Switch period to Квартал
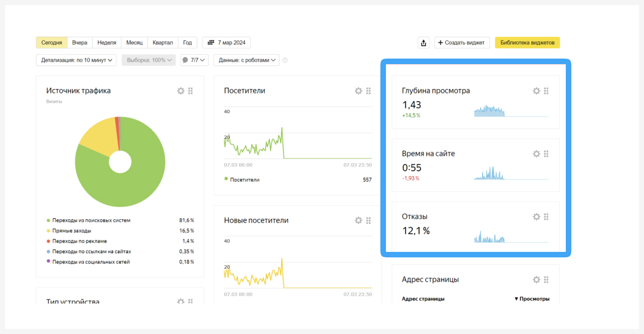This screenshot has height=334, width=644. click(x=163, y=43)
